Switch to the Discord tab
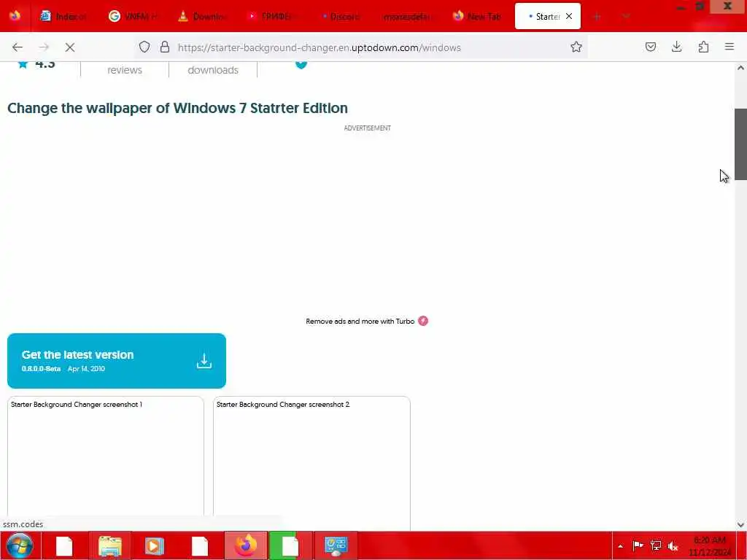 pos(340,17)
